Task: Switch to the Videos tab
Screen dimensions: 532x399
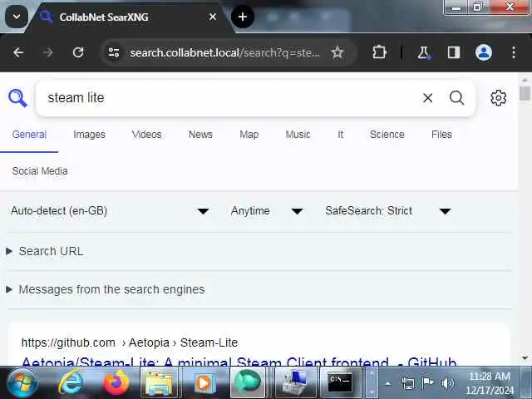Action: coord(146,135)
